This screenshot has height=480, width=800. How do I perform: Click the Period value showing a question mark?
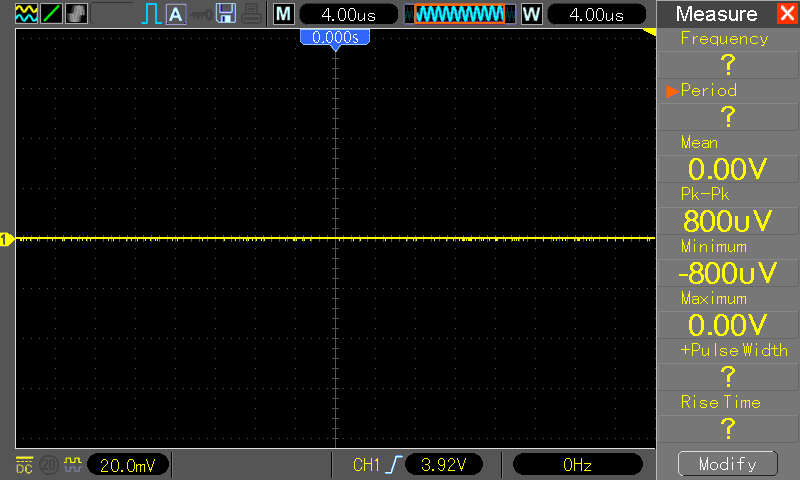point(728,117)
